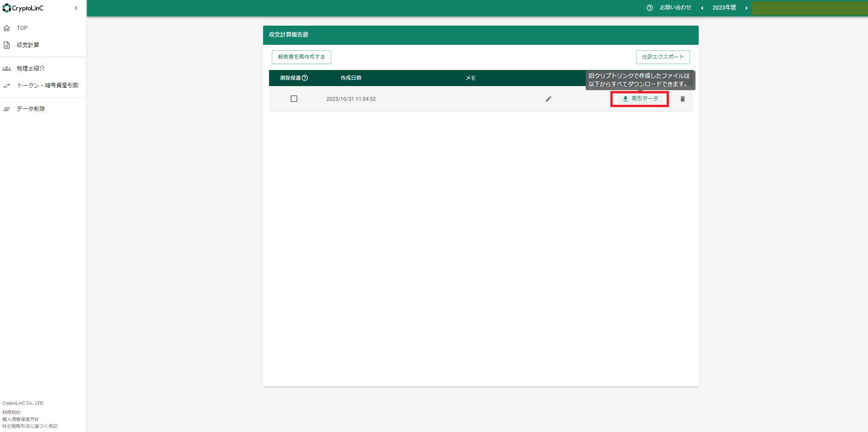Click the CryptoLinC Co., LTD. footer text
The width and height of the screenshot is (868, 432).
pyautogui.click(x=23, y=403)
